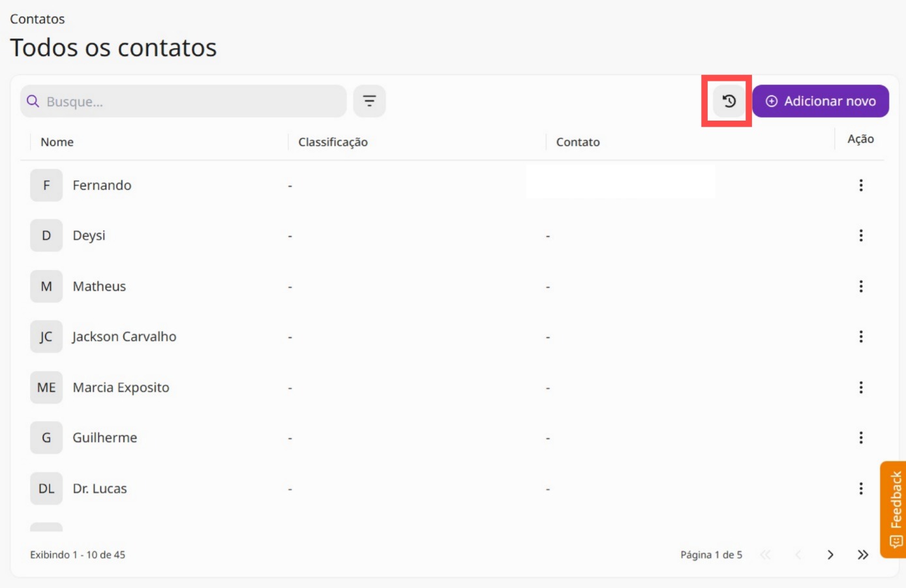The height and width of the screenshot is (588, 906).
Task: Click Adicionar novo button
Action: 821,101
